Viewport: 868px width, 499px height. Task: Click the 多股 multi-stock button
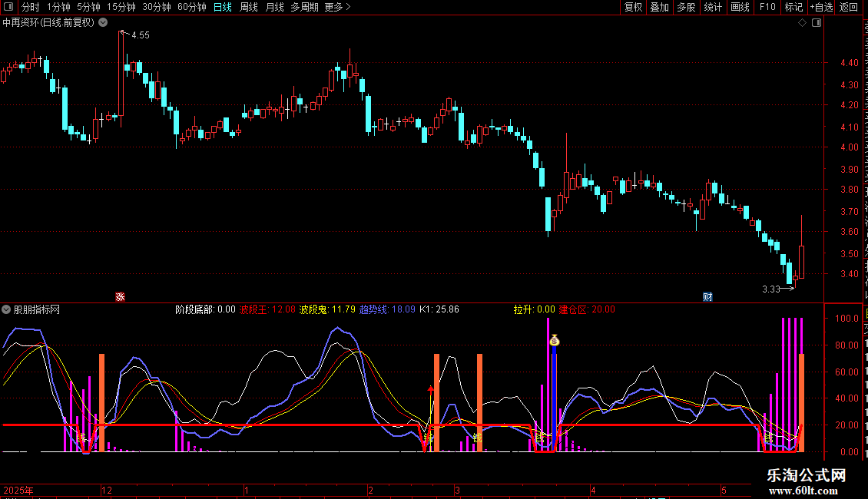687,7
